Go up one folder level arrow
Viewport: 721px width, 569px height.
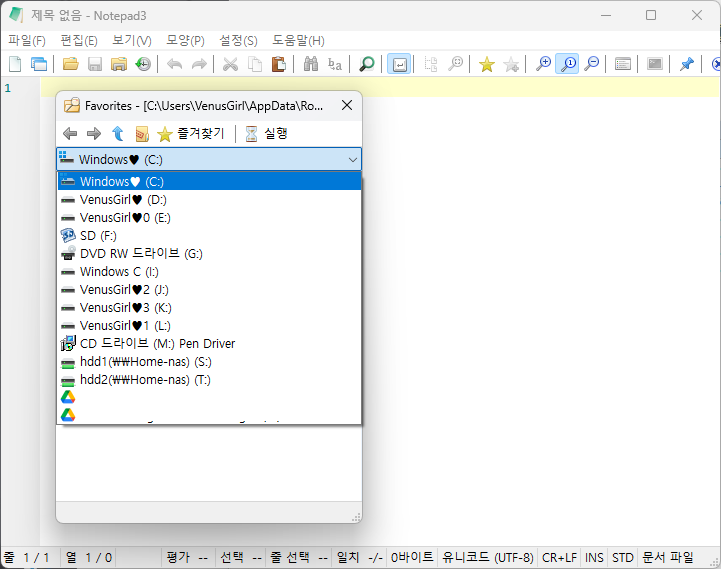coord(118,134)
